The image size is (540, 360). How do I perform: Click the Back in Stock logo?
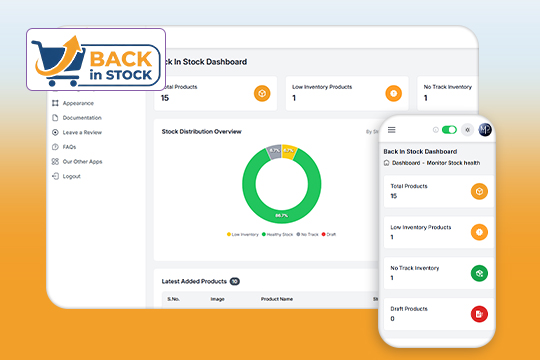96,60
